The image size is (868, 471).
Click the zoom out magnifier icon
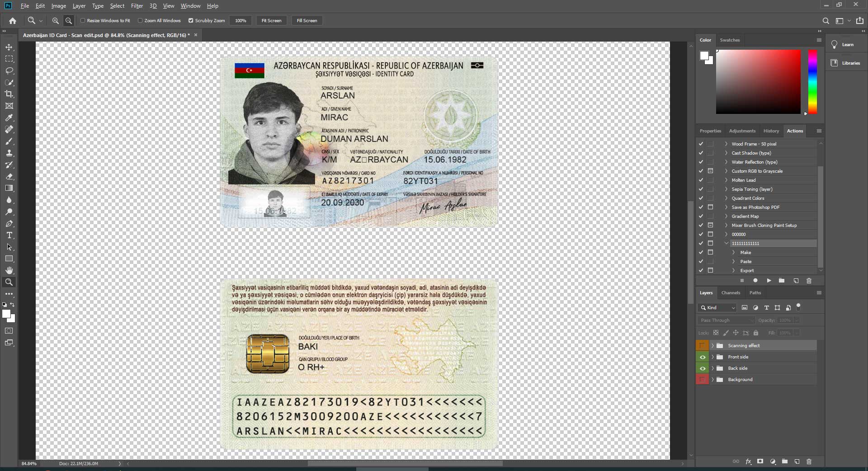point(69,20)
